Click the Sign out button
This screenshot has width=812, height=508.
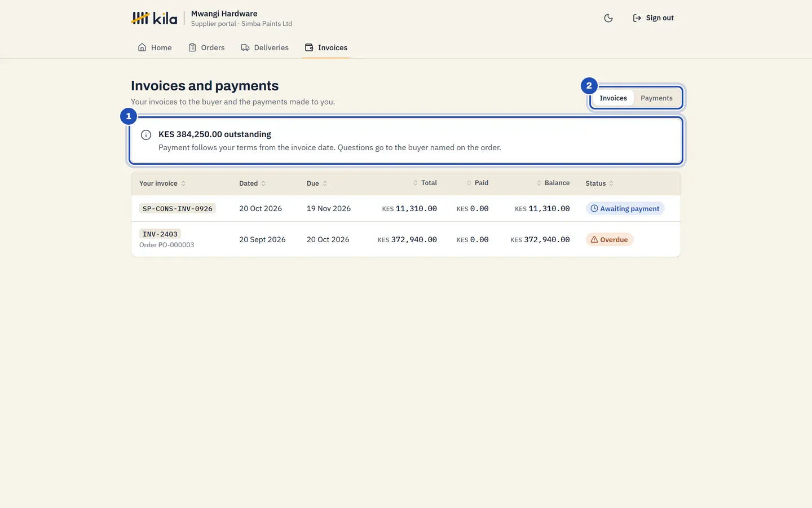click(x=654, y=18)
